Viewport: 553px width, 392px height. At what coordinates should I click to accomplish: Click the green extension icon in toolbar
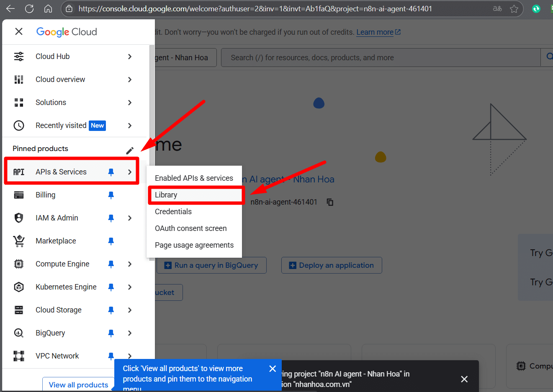[x=536, y=9]
